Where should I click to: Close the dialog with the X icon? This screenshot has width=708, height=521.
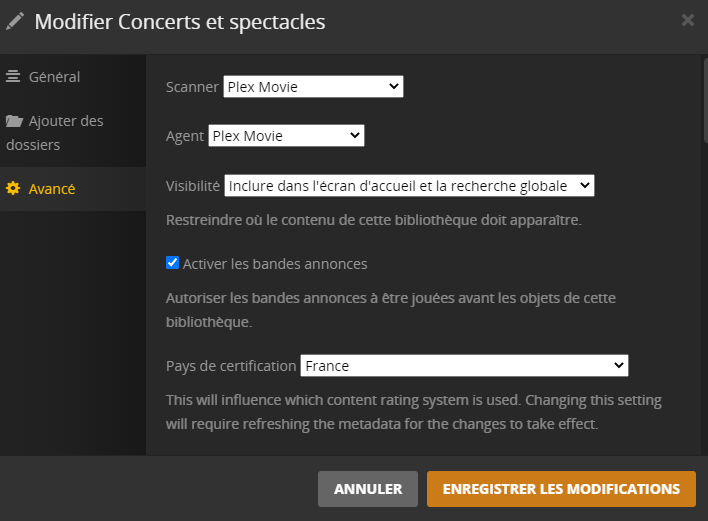tap(687, 20)
